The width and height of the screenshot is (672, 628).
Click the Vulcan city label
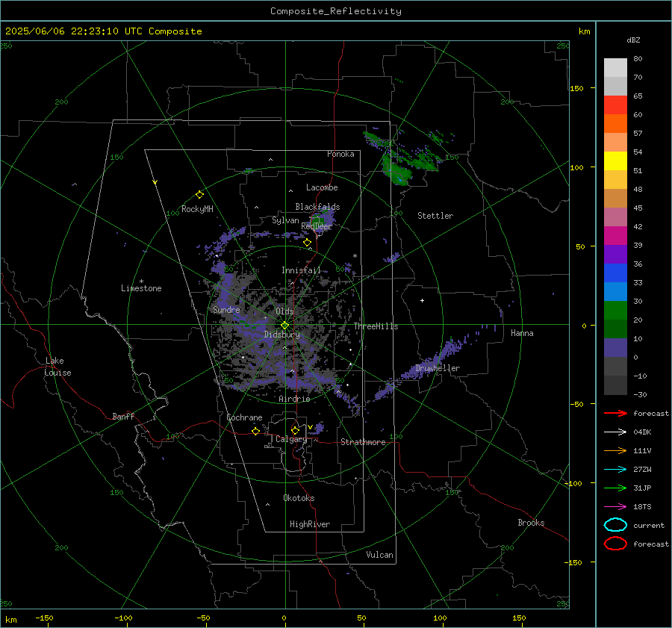click(380, 555)
